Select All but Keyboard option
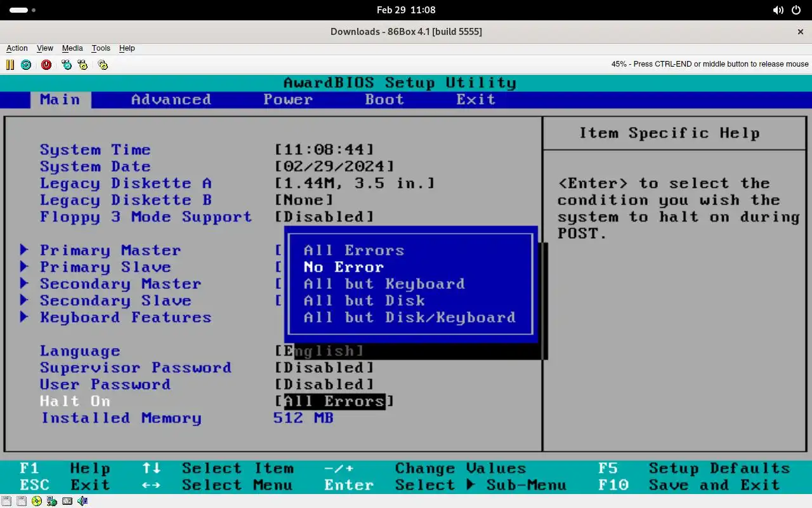Screen dimensions: 812x508 pos(384,284)
